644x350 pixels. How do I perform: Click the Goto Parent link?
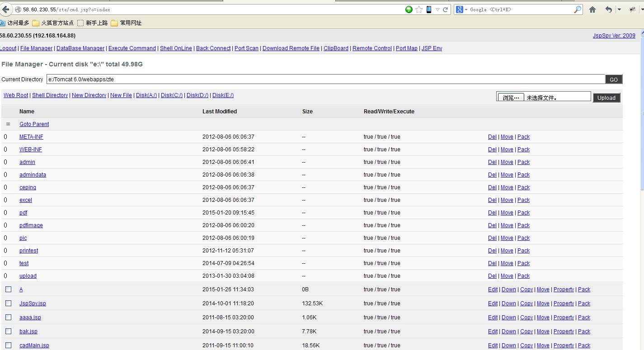click(x=34, y=124)
